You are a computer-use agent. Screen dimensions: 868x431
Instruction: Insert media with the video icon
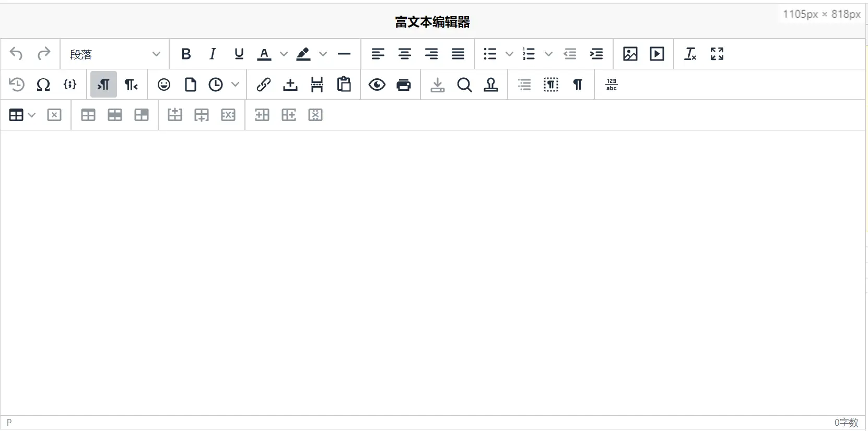pos(656,54)
